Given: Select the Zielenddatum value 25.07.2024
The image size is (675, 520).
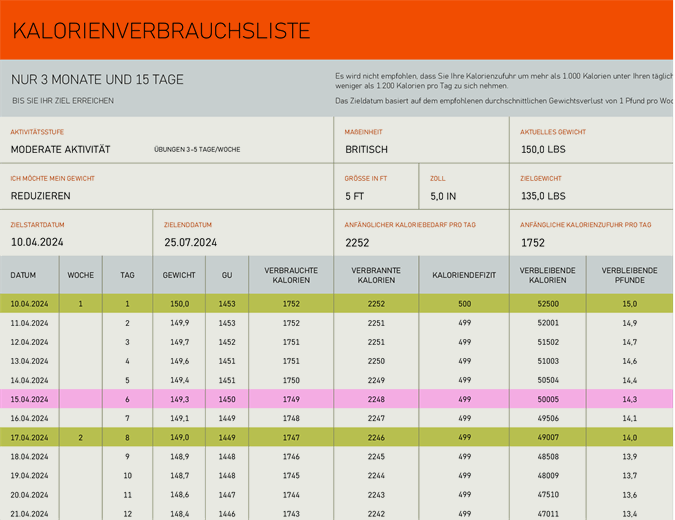Looking at the screenshot, I should pos(190,242).
